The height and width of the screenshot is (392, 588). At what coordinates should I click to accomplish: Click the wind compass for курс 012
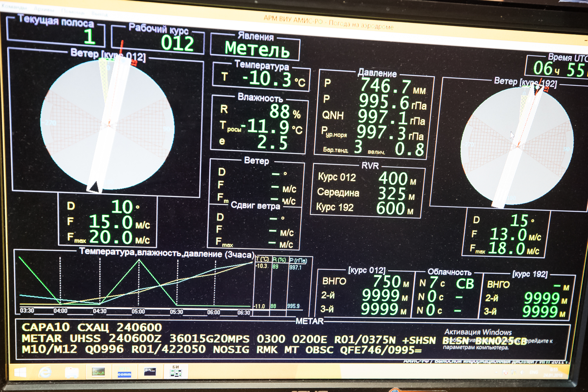coord(107,125)
